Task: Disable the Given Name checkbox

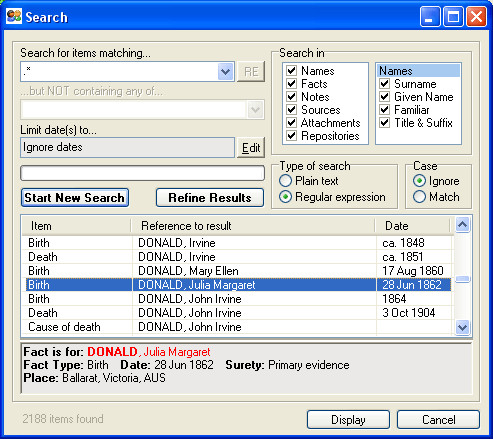Action: [x=385, y=97]
